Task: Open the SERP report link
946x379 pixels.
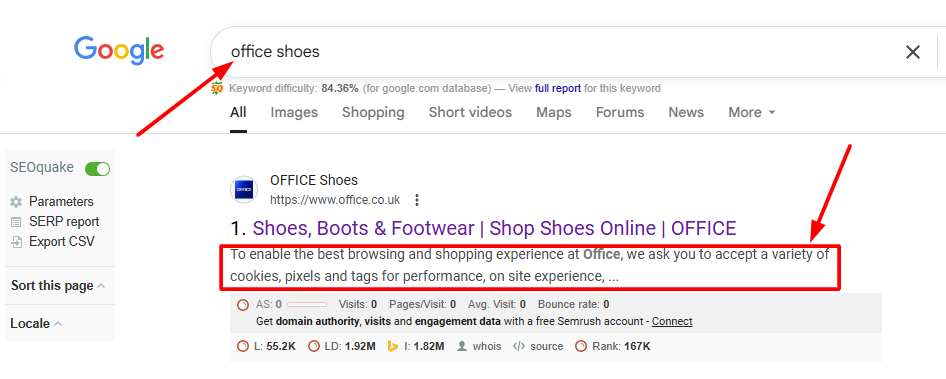Action: coord(64,222)
